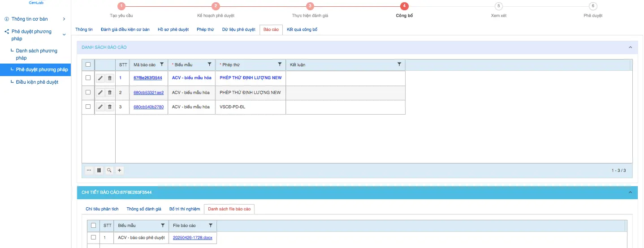
Task: Switch to Bố trí thí nghiệm tab
Action: click(184, 209)
